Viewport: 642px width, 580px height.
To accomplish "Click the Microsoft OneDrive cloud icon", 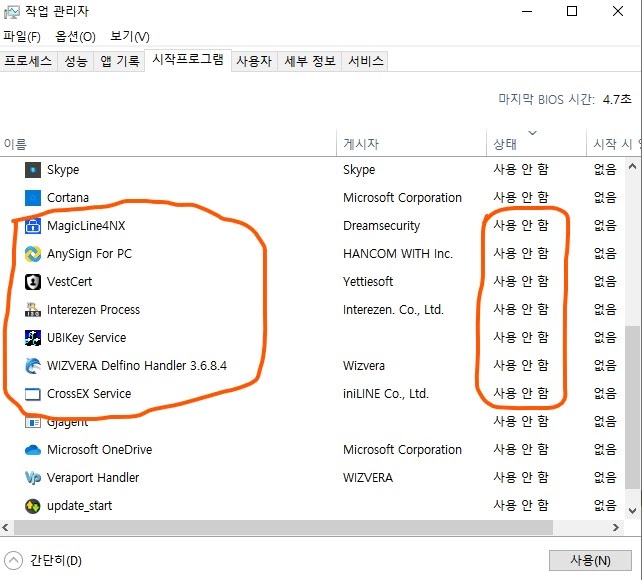I will tap(33, 450).
